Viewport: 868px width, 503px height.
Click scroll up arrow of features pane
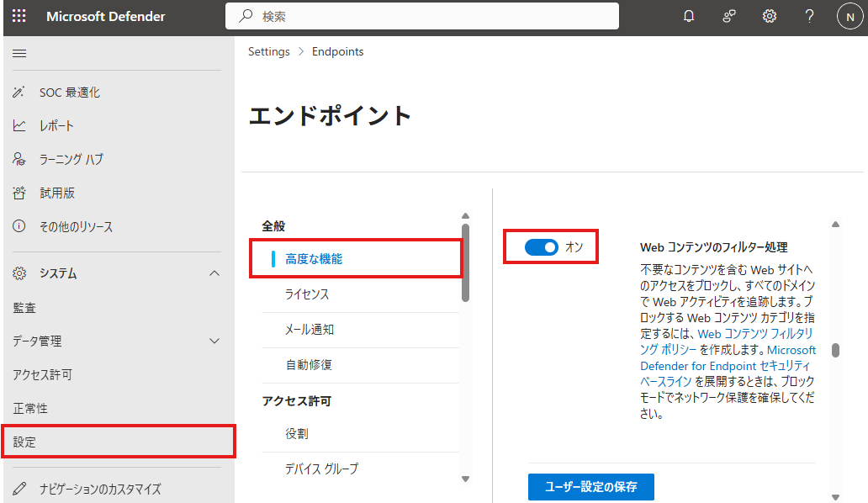(835, 224)
